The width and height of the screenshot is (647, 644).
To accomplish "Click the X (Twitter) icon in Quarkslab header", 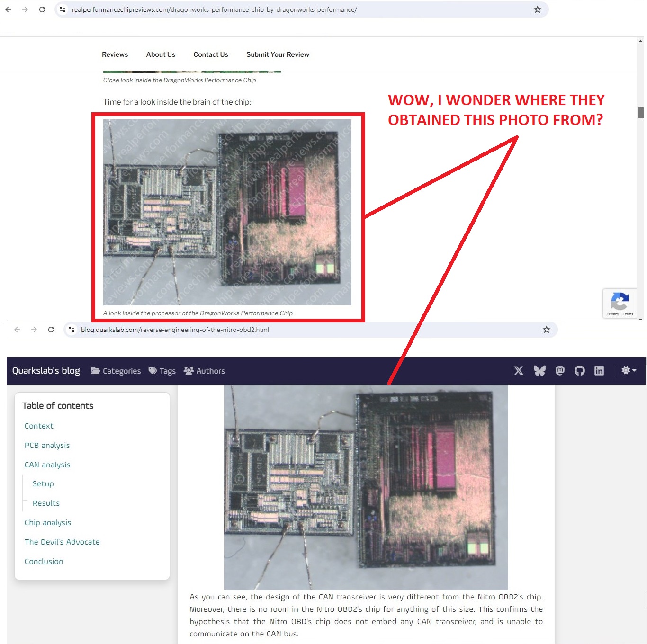I will click(519, 371).
